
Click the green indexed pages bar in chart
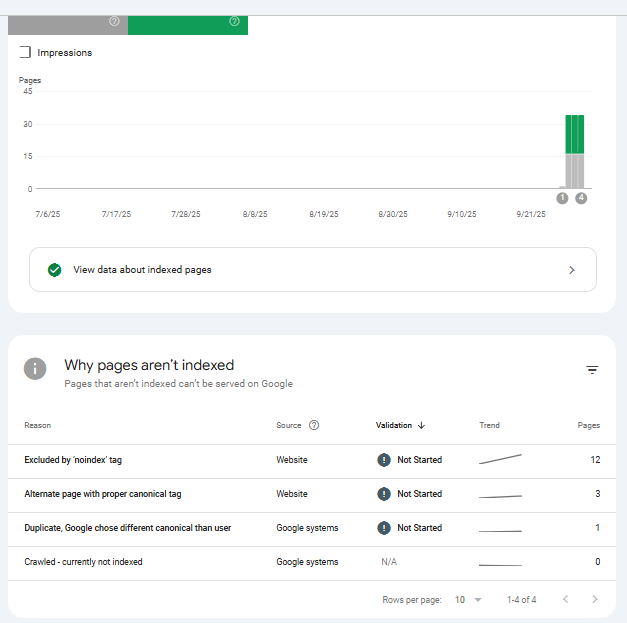pos(575,134)
